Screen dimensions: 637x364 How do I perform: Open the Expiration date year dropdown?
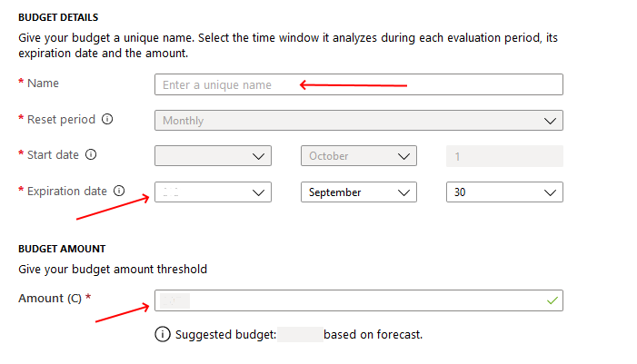coord(213,192)
